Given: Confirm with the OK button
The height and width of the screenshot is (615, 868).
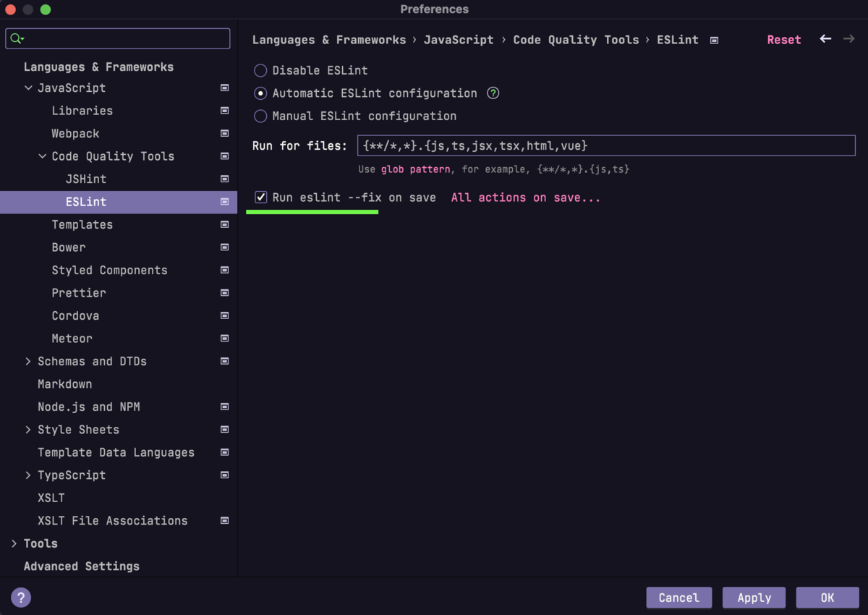Looking at the screenshot, I should point(827,598).
